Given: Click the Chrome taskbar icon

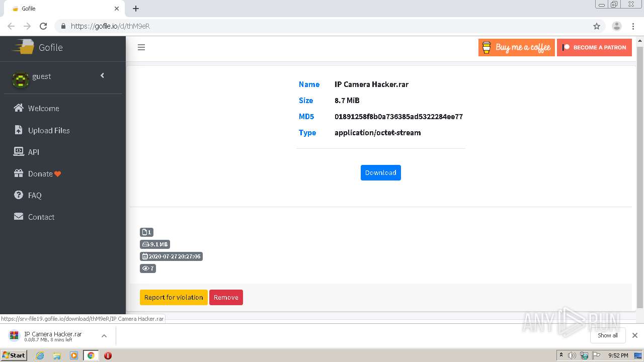Looking at the screenshot, I should [x=91, y=355].
